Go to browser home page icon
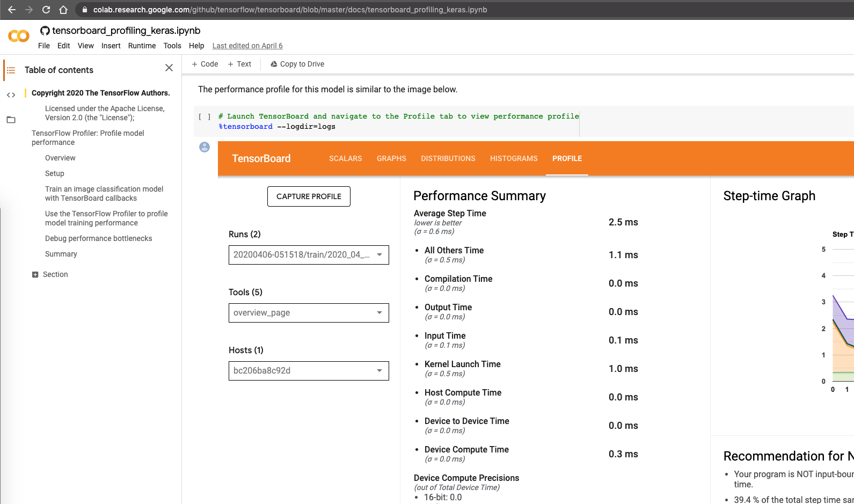 pos(63,10)
